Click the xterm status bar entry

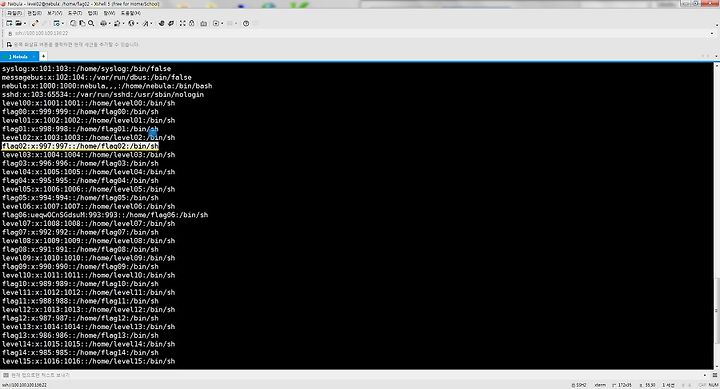point(600,385)
